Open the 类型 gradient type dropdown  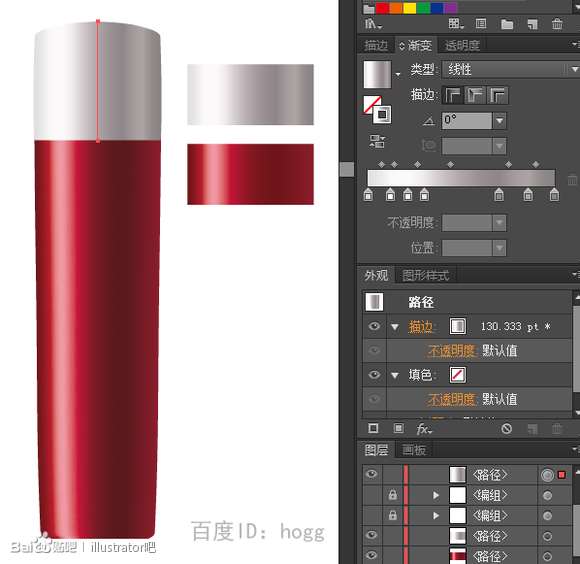pyautogui.click(x=510, y=69)
